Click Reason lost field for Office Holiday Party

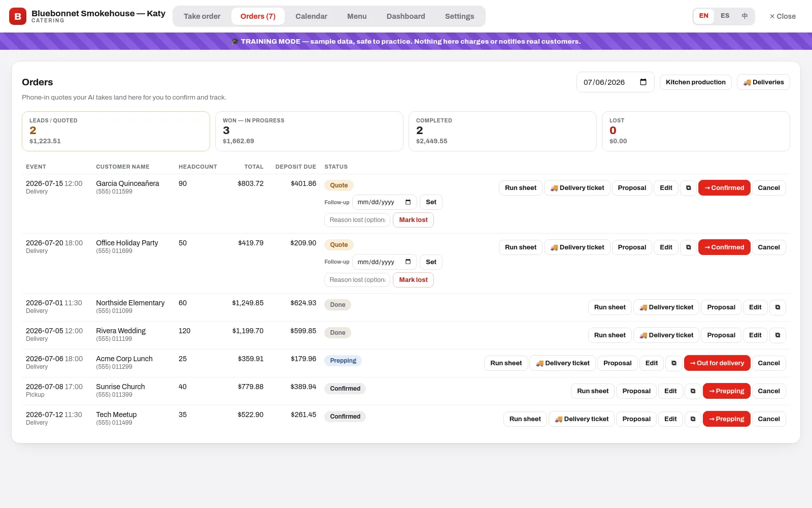pos(357,280)
